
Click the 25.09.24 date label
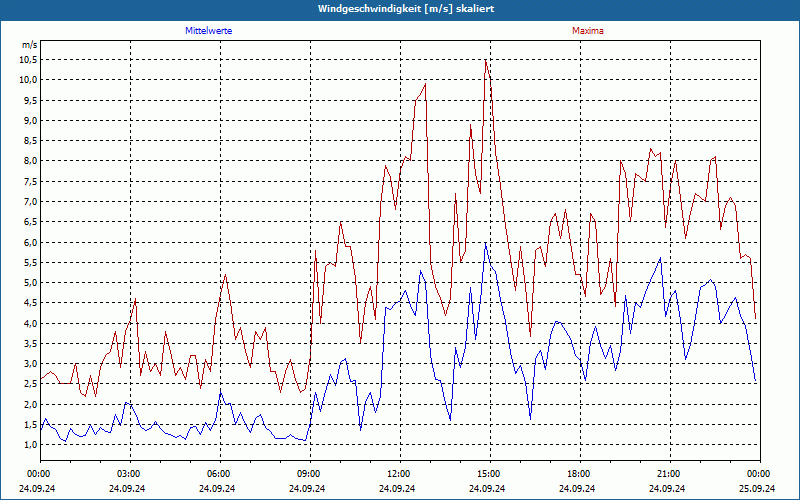(757, 488)
